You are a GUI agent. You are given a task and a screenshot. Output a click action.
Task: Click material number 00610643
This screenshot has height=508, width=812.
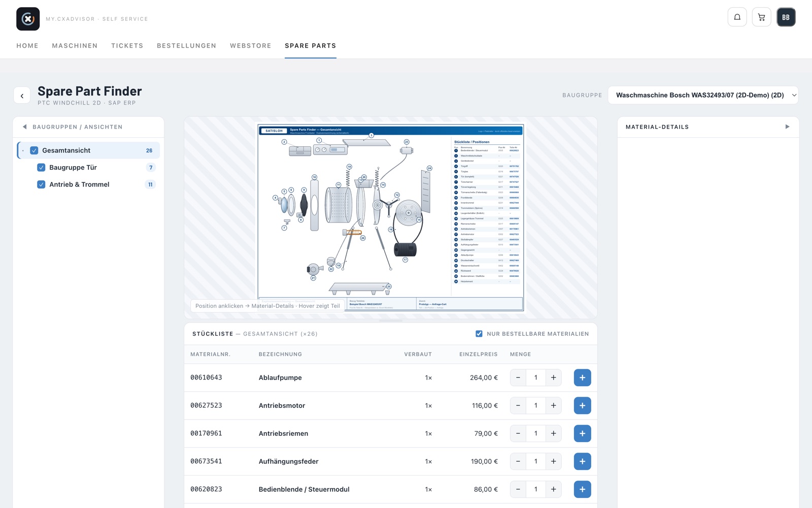pyautogui.click(x=206, y=377)
